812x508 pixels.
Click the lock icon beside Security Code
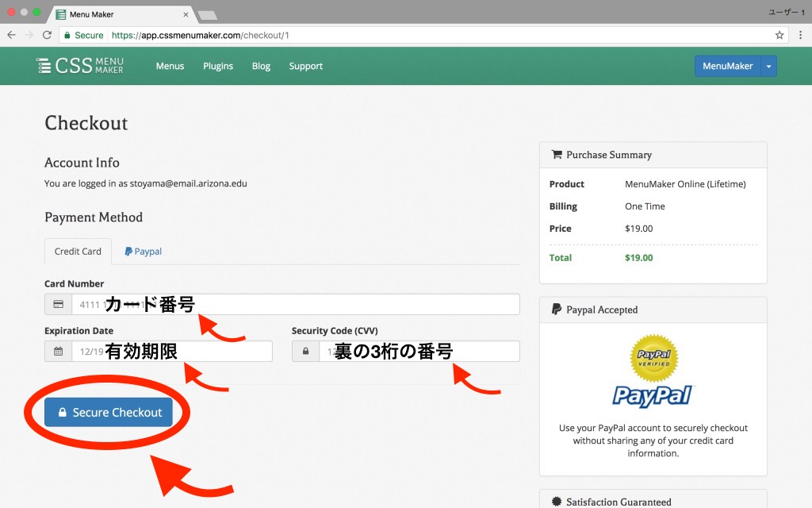tap(305, 352)
